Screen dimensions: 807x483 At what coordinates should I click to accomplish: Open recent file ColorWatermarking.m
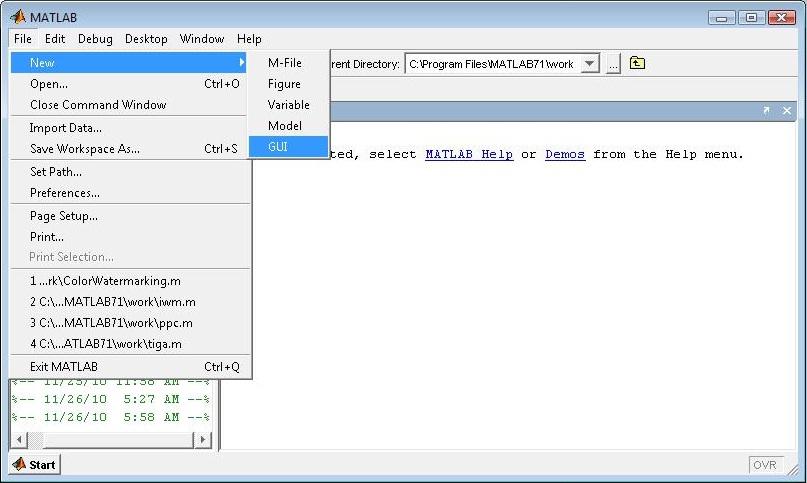click(129, 281)
